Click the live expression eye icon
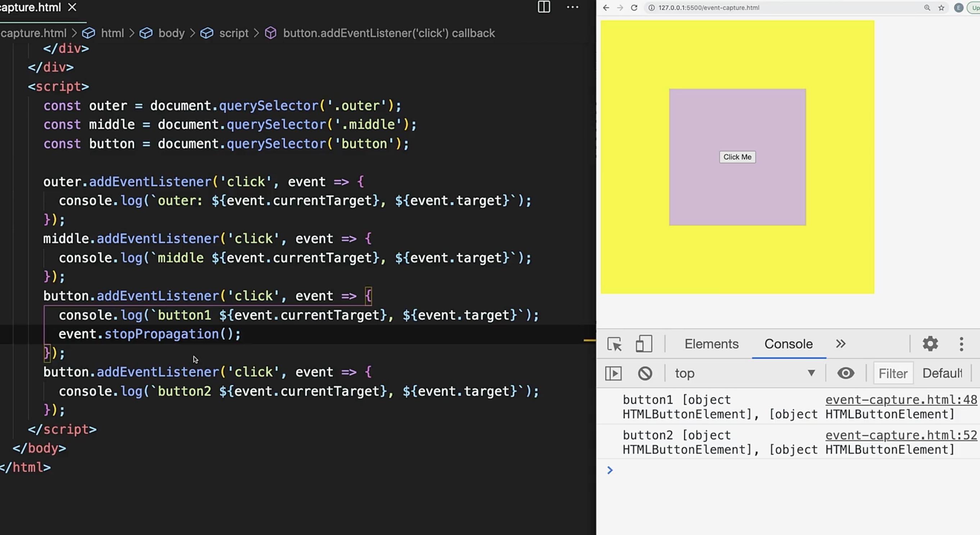The image size is (980, 535). [x=846, y=373]
